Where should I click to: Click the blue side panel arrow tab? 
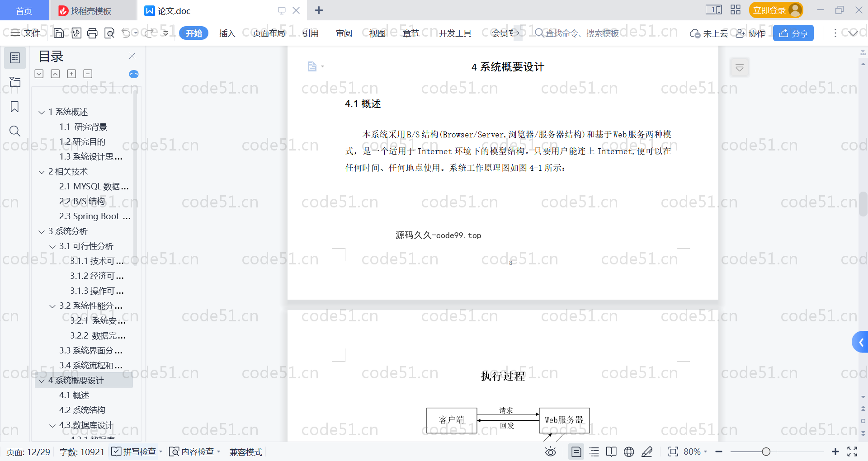860,343
